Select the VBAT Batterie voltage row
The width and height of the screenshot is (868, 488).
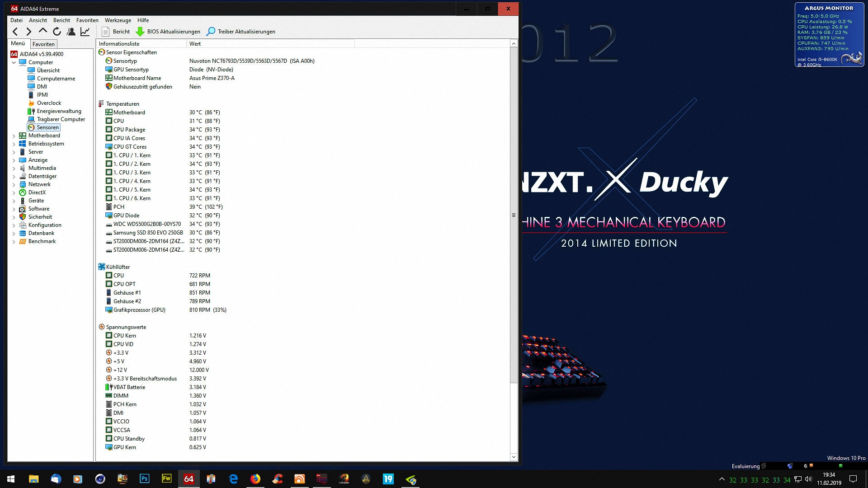tap(303, 387)
